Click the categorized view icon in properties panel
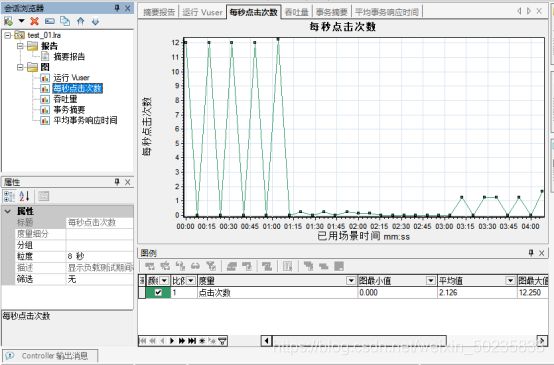 (8, 196)
